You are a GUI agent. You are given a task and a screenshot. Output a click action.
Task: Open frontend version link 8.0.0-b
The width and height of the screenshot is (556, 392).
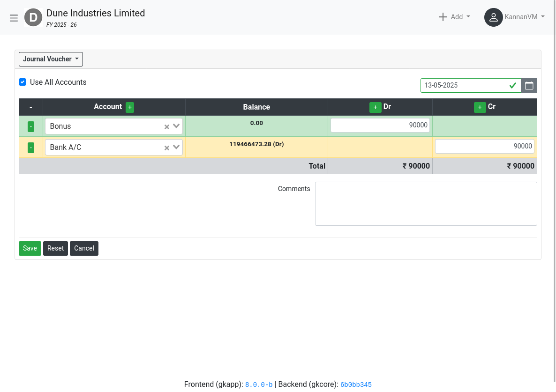click(259, 385)
